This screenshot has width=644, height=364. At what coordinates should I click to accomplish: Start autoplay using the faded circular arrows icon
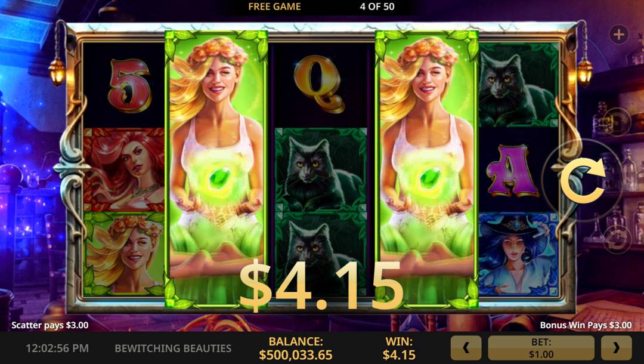617,240
